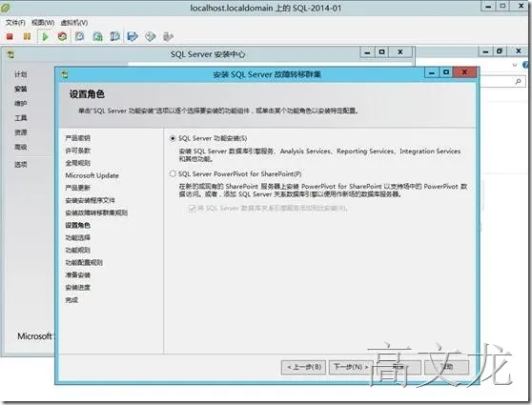Click the reset virtual machine icon
Image resolution: width=532 pixels, height=405 pixels.
pos(62,36)
